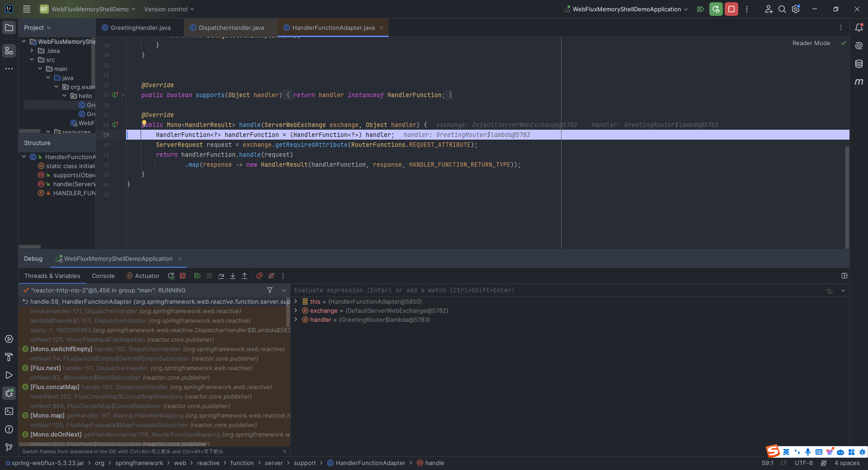Dismiss the Switch frames hint bar
868x470 pixels.
click(x=284, y=451)
